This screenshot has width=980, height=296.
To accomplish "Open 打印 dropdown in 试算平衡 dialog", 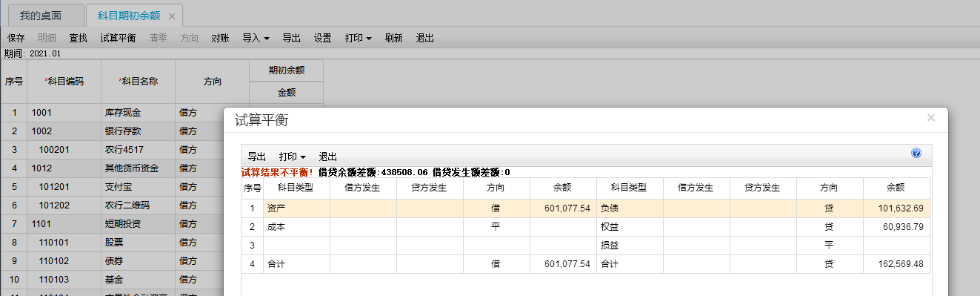I will (292, 157).
